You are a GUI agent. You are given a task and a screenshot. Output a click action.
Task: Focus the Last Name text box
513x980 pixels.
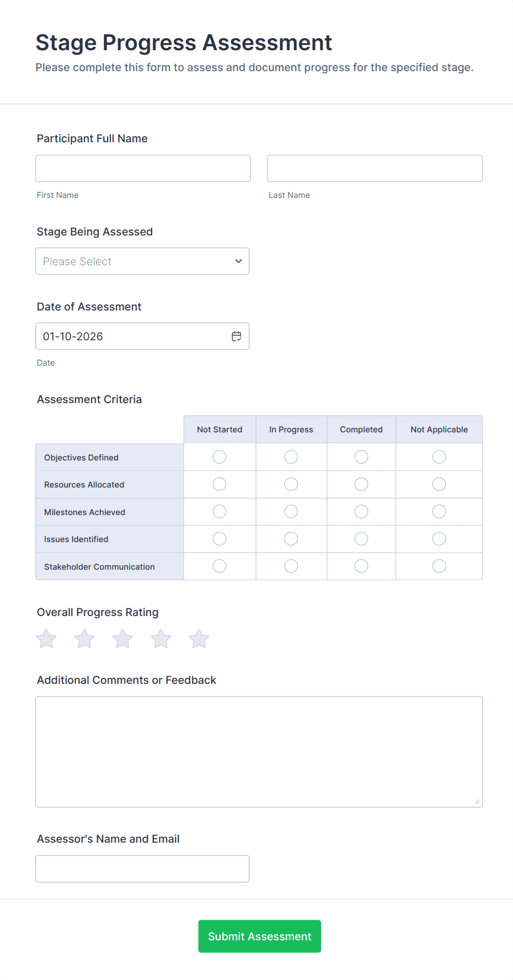tap(375, 168)
